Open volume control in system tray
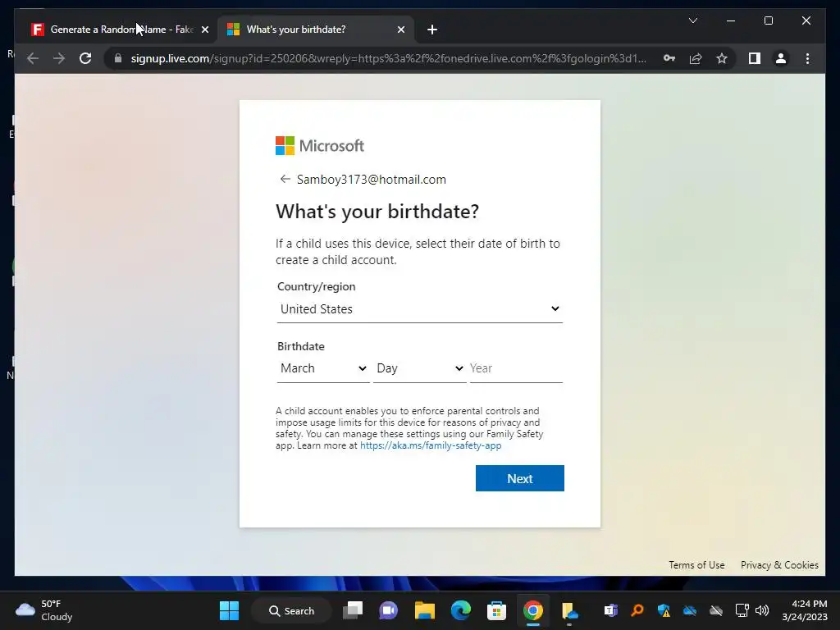Viewport: 840px width, 630px height. click(x=762, y=610)
